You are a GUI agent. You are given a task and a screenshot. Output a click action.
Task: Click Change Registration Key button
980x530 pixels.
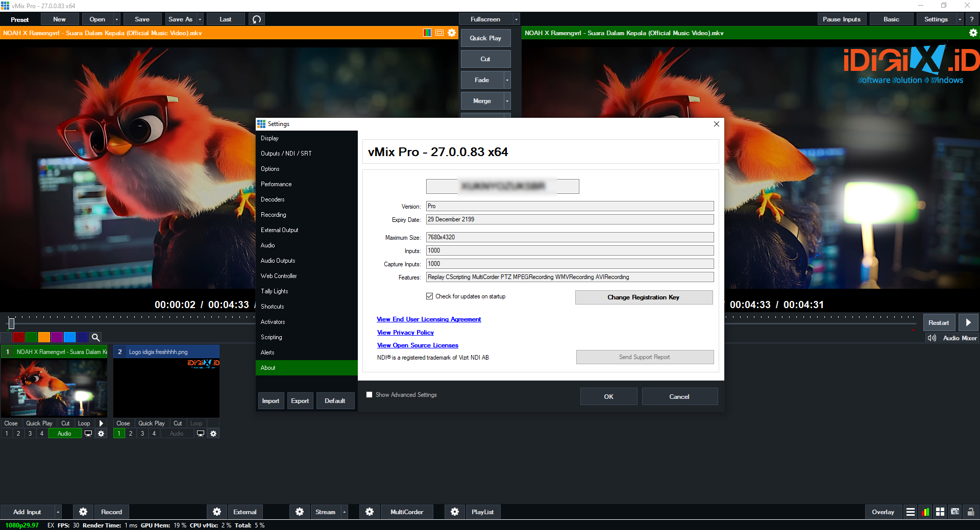point(644,297)
